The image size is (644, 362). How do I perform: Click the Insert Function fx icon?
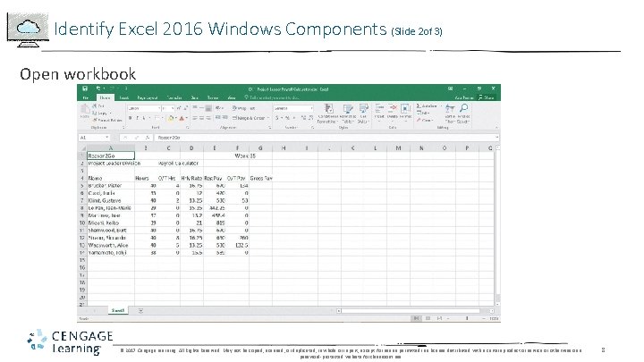point(147,138)
